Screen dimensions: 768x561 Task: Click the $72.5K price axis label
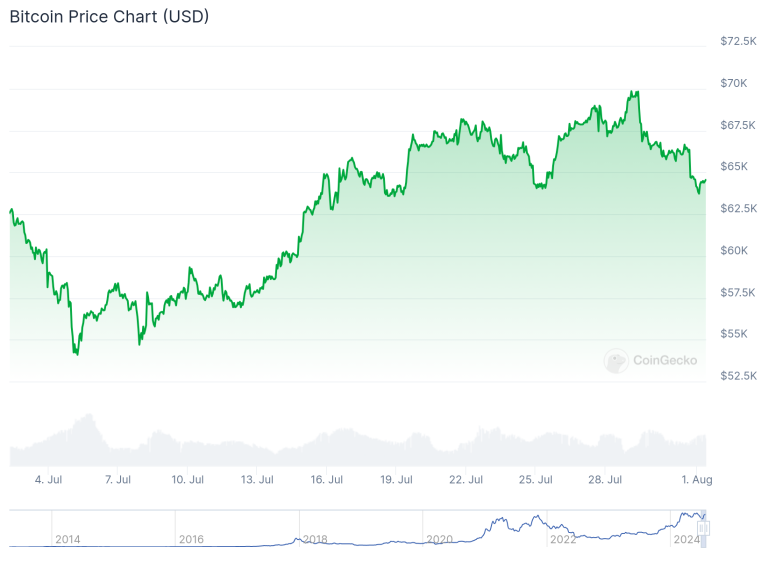click(738, 41)
